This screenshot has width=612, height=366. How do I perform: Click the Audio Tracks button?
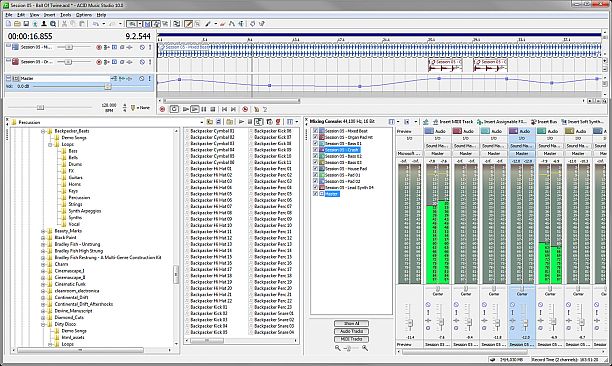point(351,331)
